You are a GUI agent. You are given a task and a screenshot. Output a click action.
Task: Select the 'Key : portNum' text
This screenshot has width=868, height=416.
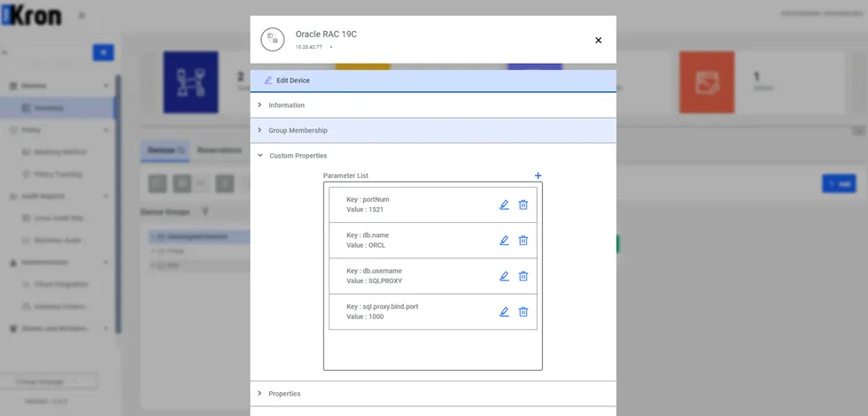click(368, 199)
